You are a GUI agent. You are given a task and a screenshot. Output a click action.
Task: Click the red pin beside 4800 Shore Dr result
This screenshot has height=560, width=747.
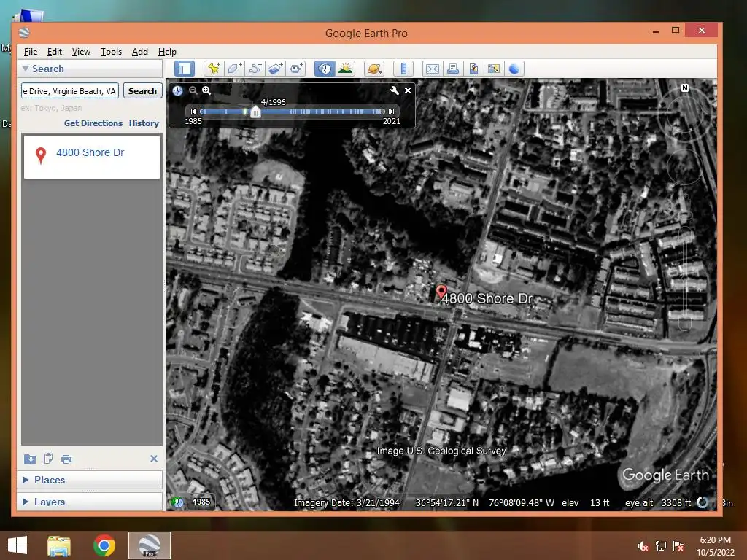(41, 155)
